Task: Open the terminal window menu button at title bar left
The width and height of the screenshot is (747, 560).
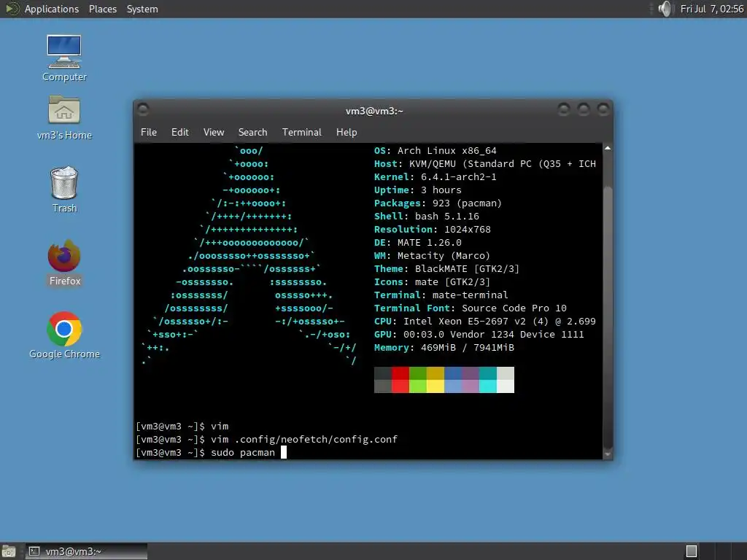Action: pos(143,109)
